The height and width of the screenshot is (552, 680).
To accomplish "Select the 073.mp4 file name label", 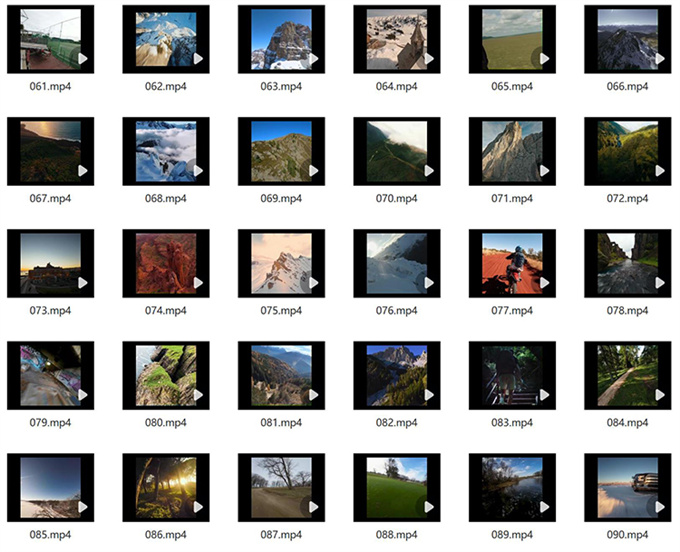I will click(50, 310).
